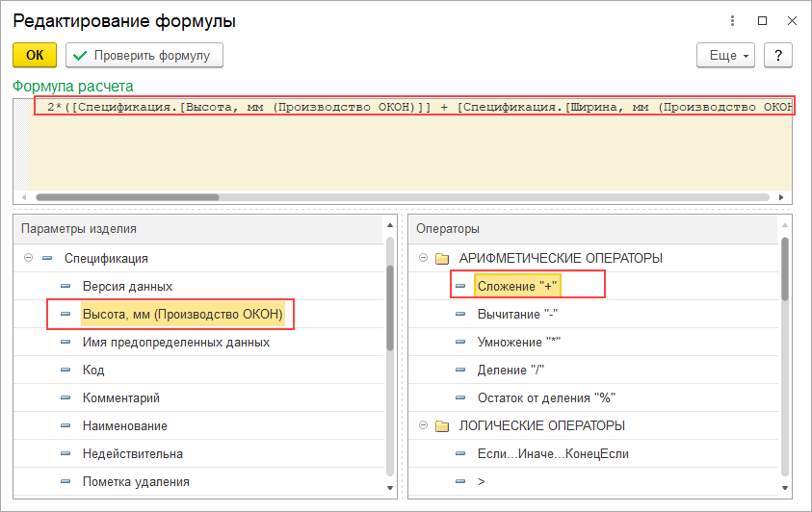Click the green checkmark on Проверить формулу
The image size is (812, 512).
[80, 56]
